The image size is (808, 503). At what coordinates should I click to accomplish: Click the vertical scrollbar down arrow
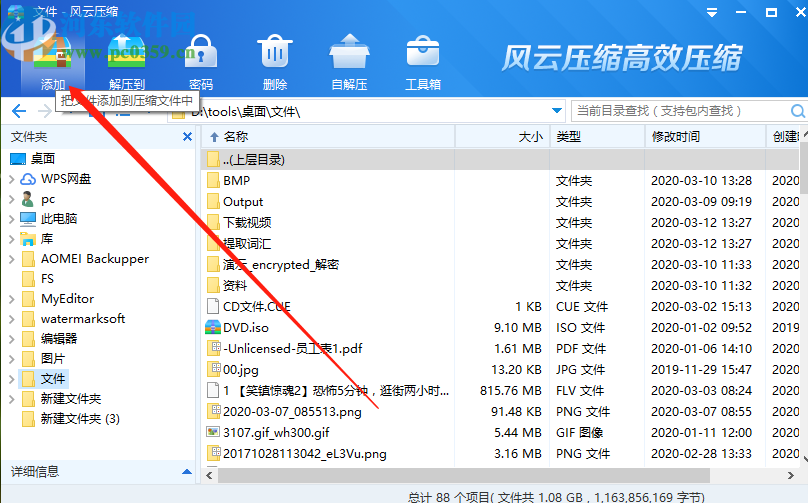tap(803, 457)
